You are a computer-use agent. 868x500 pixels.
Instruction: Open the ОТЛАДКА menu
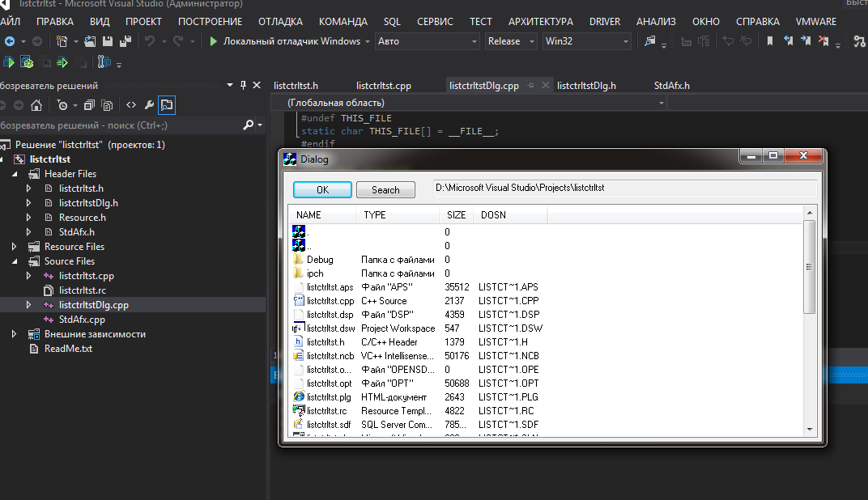(x=280, y=22)
